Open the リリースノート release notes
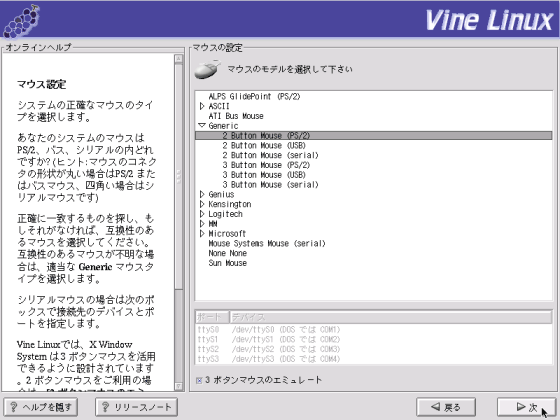Image resolution: width=560 pixels, height=420 pixels. point(136,407)
